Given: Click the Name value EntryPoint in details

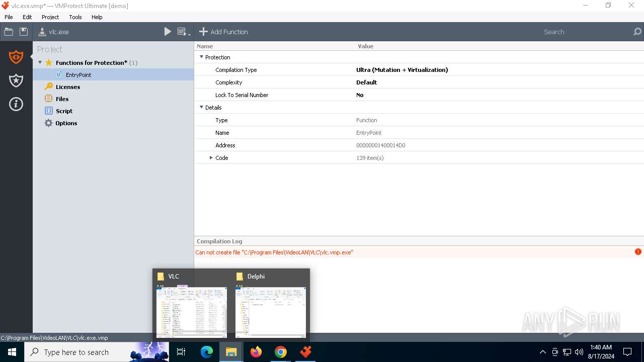Looking at the screenshot, I should click(369, 133).
